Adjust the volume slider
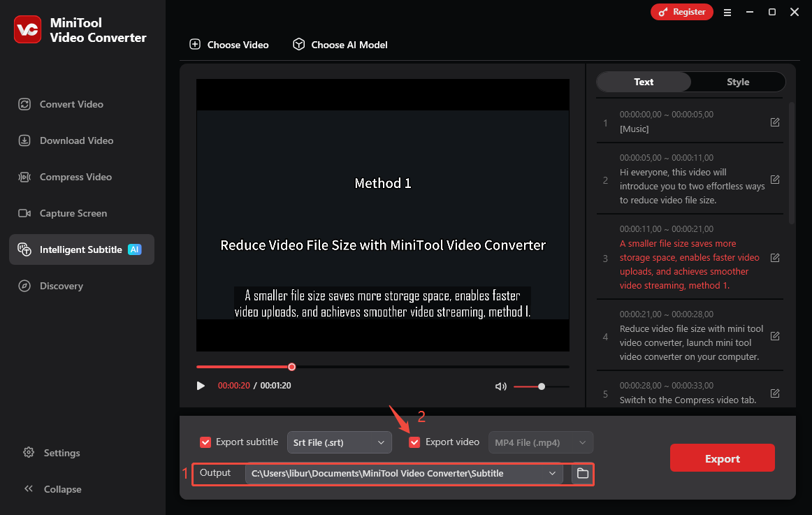The width and height of the screenshot is (812, 515). coord(542,386)
